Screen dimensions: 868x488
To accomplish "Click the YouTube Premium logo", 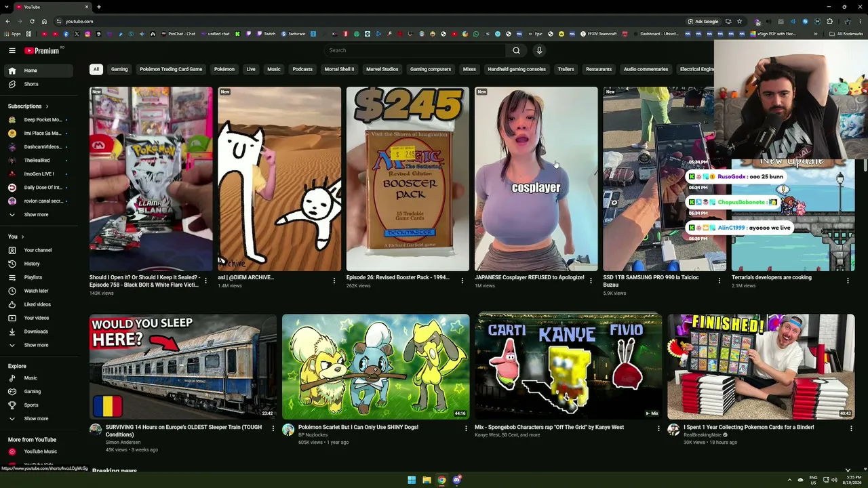I will 43,50.
